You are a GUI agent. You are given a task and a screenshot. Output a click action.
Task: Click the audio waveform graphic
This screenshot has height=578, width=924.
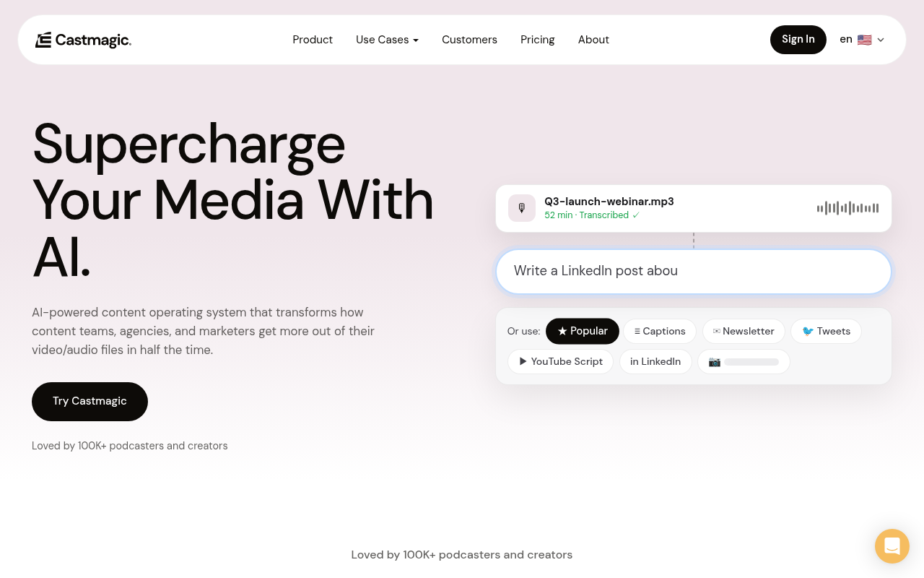click(847, 208)
